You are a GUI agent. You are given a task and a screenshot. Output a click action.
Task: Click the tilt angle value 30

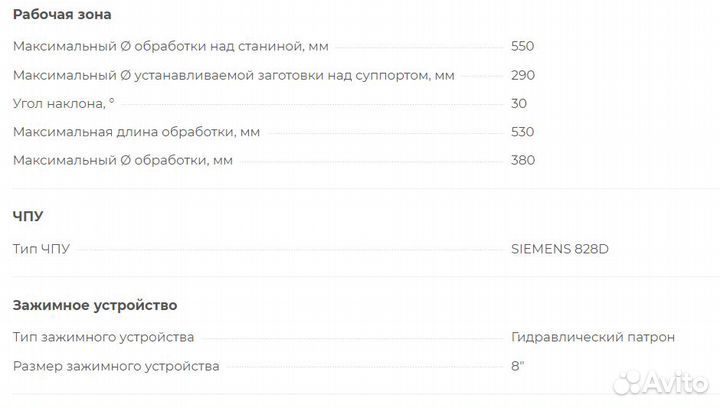tap(519, 103)
